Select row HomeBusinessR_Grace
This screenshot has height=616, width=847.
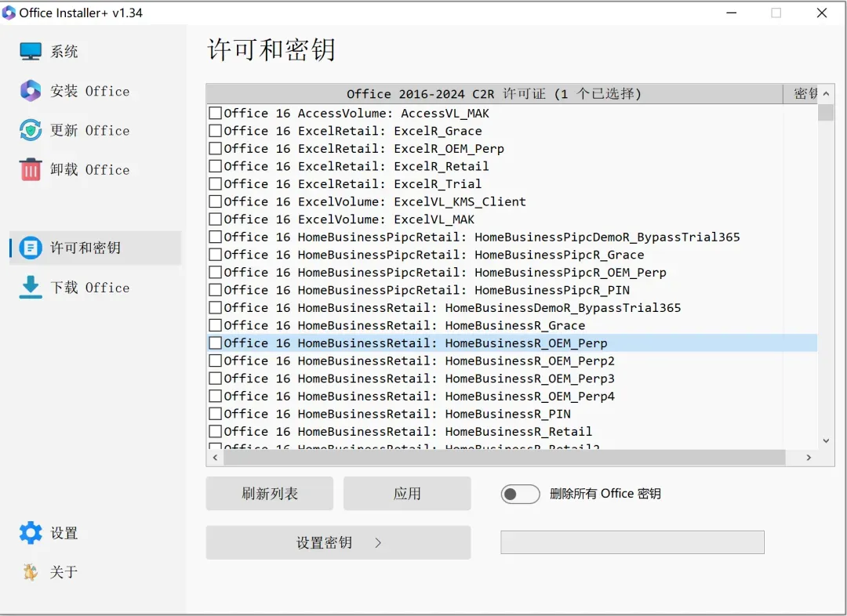(512, 325)
